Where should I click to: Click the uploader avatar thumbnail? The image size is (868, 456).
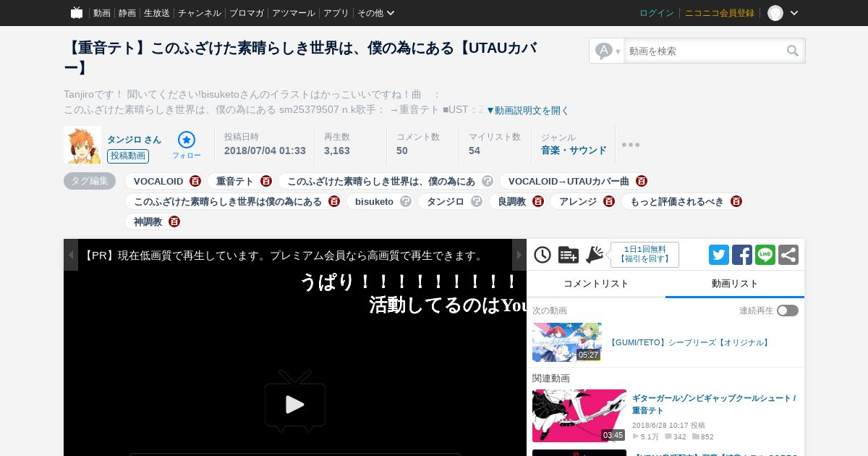(82, 145)
